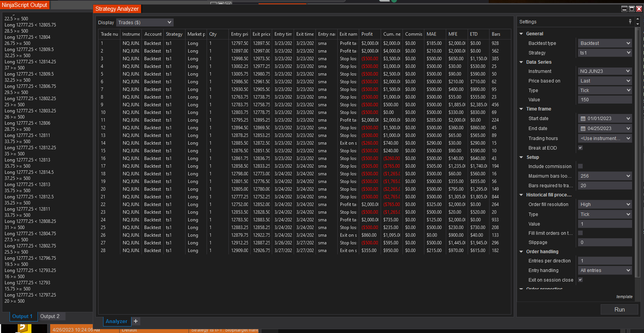Open the Maximum bars look back dropdown
This screenshot has height=333, width=644.
(x=605, y=176)
